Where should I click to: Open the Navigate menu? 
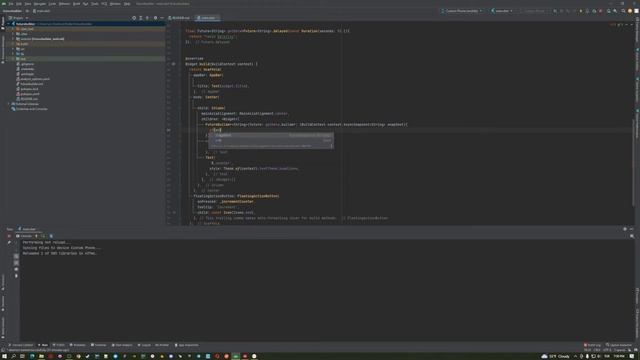[40, 4]
